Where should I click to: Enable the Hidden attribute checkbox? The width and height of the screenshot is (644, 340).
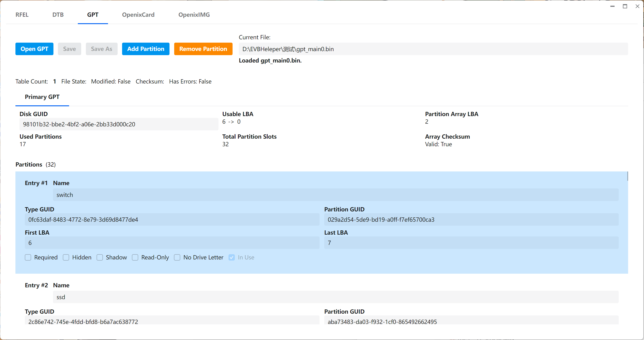pos(66,257)
